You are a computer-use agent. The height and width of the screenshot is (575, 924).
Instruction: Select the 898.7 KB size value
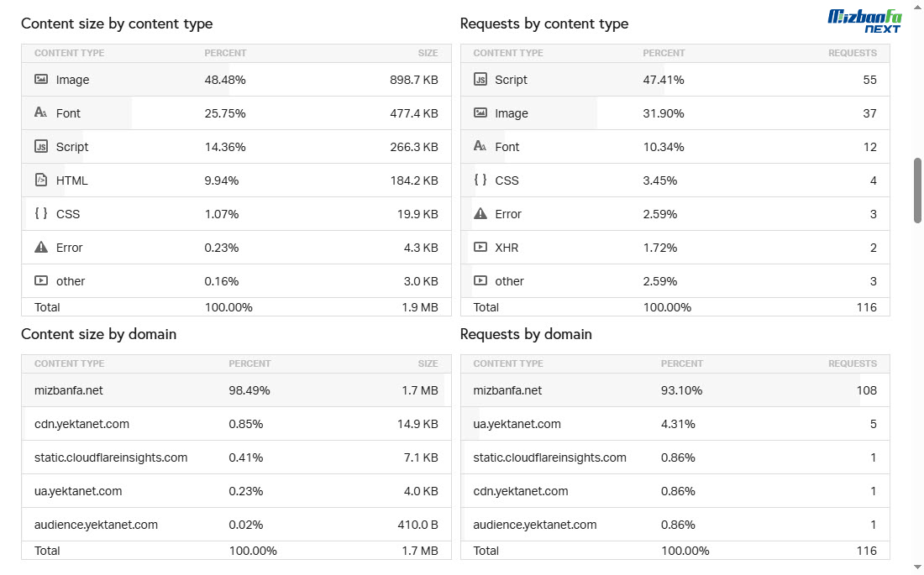click(413, 80)
